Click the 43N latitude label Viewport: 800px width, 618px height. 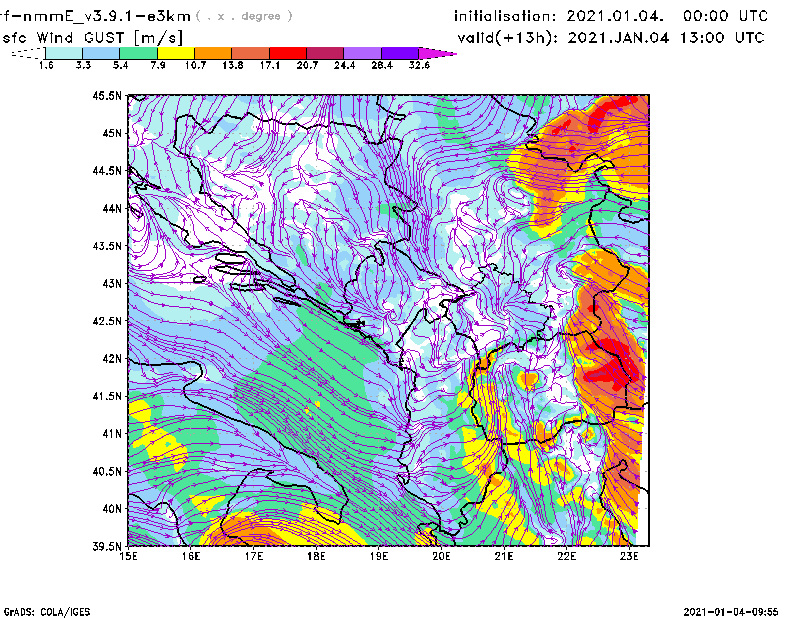click(x=112, y=283)
